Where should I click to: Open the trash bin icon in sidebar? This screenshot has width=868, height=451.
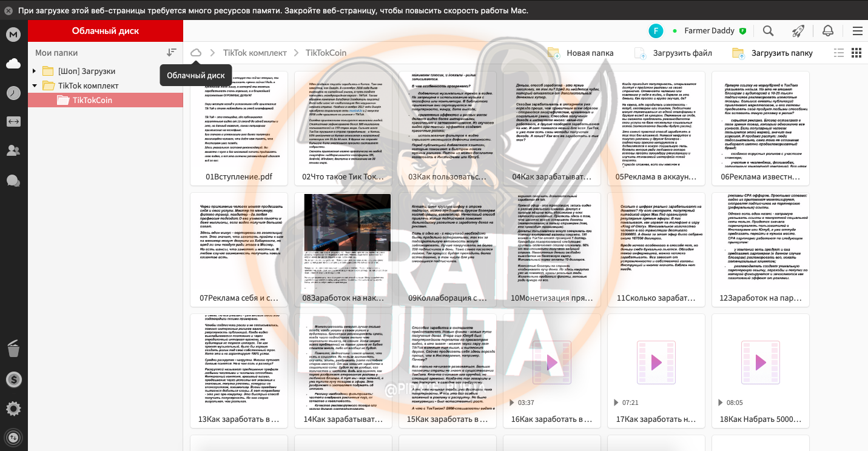pyautogui.click(x=13, y=349)
